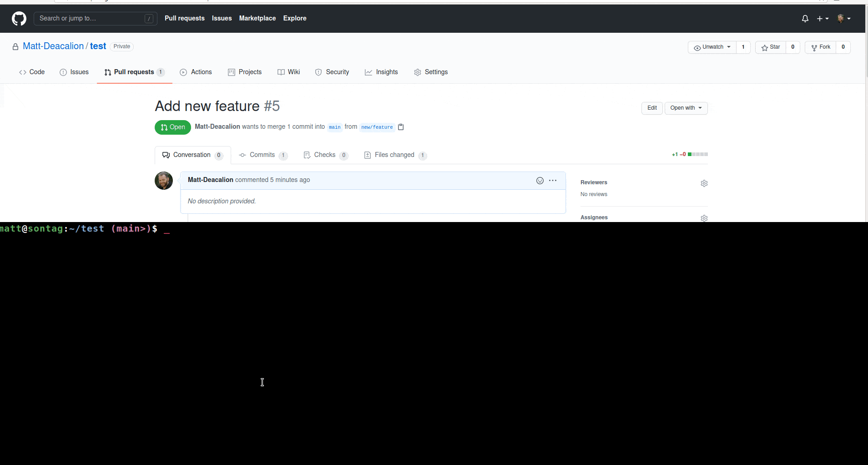Select the Conversation tab
This screenshot has height=465, width=868.
coord(193,155)
